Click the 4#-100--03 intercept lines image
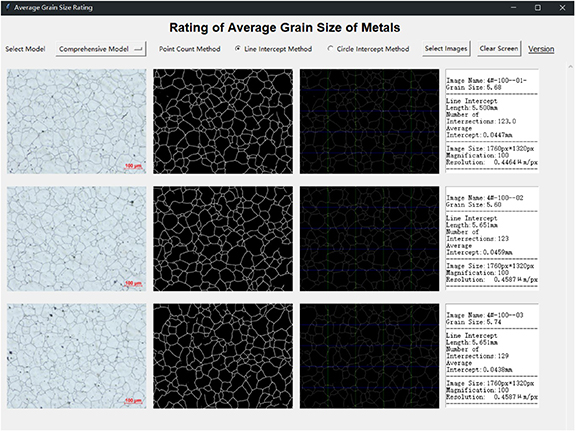 click(369, 356)
